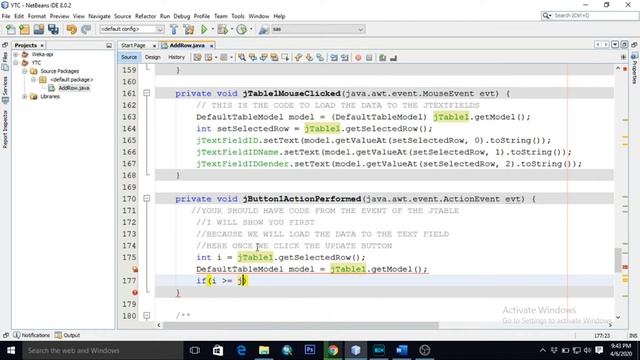Open Photoshop from taskbar
The height and width of the screenshot is (360, 640).
pos(310,350)
